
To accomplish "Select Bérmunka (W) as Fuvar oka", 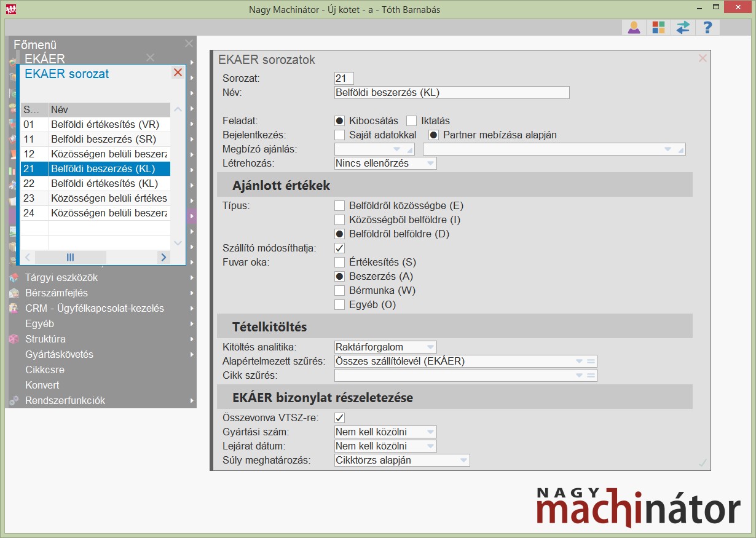I will click(339, 290).
